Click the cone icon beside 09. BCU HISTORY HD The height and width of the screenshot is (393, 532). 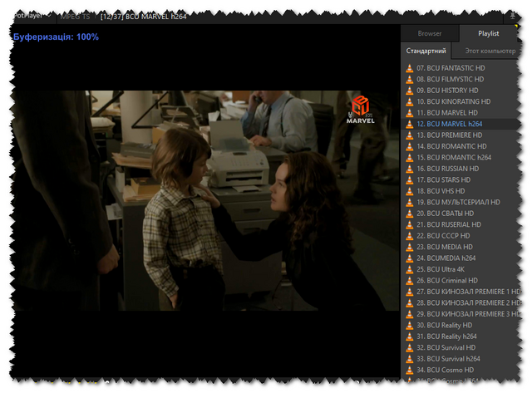pos(410,91)
